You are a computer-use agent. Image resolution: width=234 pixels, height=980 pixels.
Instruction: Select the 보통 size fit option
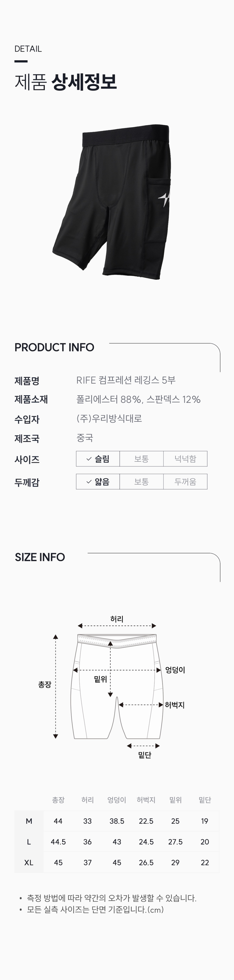pos(141,459)
